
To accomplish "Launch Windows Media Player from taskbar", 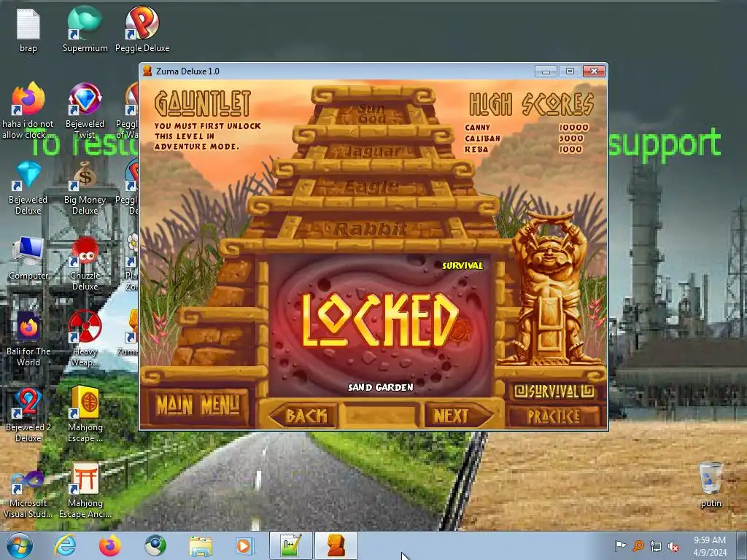I will 245,545.
